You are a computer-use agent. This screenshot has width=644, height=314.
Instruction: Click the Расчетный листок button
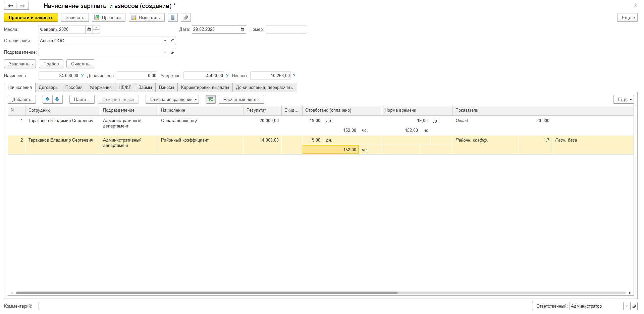pos(241,99)
